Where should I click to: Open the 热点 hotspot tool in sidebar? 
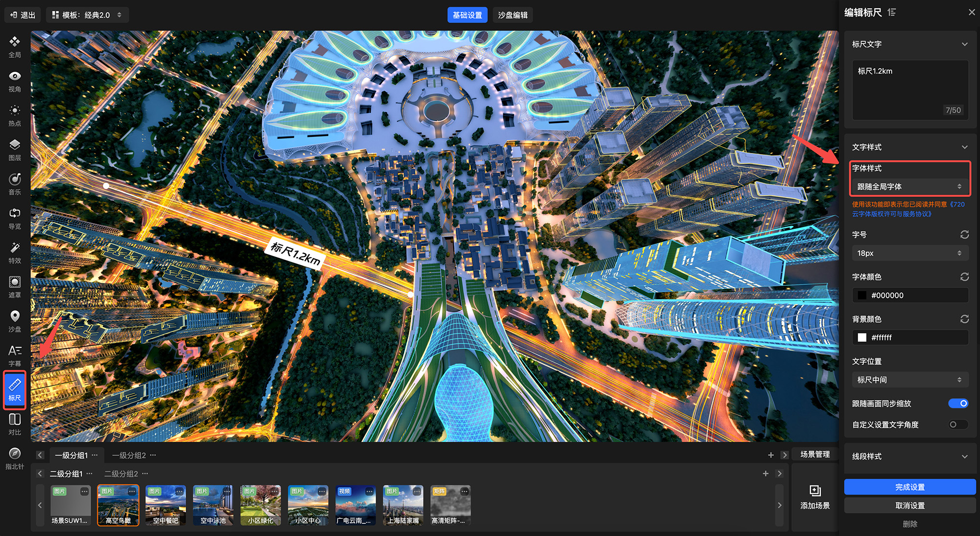point(15,111)
